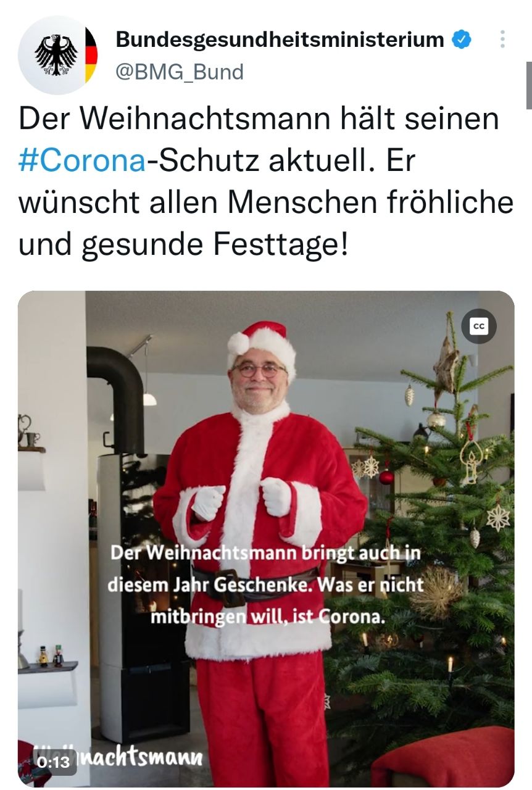Click the federal eagle emblem in avatar
Screen dimensions: 532x790
tap(56, 55)
